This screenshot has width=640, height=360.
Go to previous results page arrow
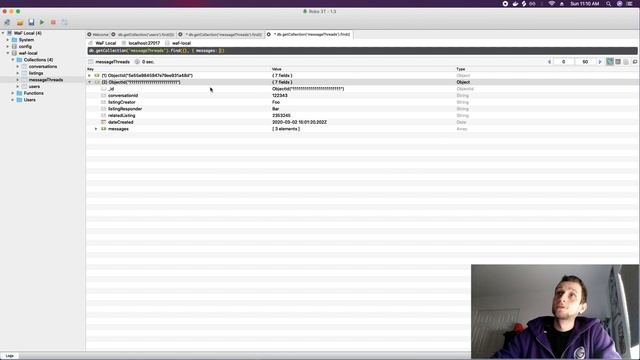[x=549, y=62]
